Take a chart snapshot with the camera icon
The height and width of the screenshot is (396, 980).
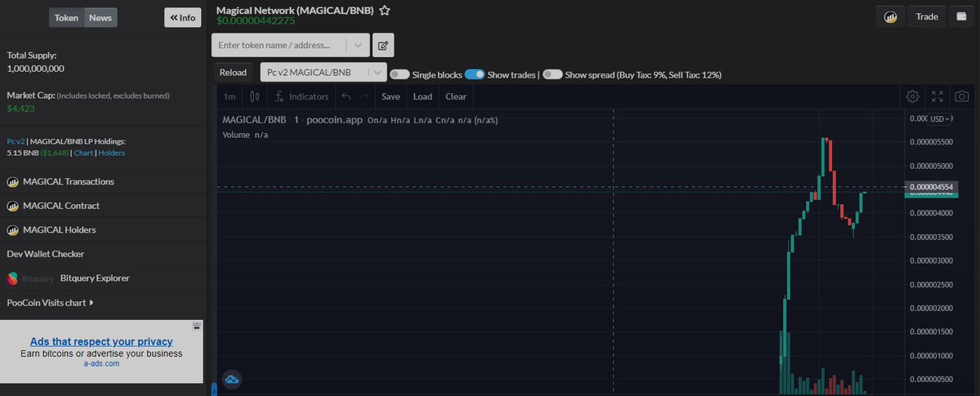(x=963, y=96)
